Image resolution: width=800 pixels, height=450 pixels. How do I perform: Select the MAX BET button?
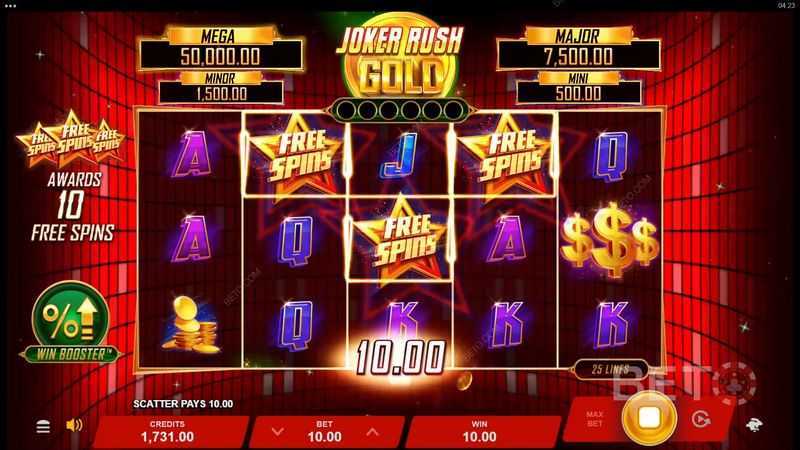(594, 419)
